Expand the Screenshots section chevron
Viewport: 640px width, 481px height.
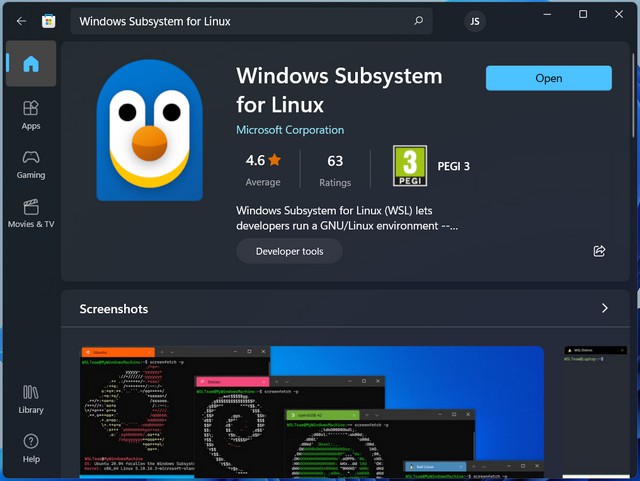point(604,309)
